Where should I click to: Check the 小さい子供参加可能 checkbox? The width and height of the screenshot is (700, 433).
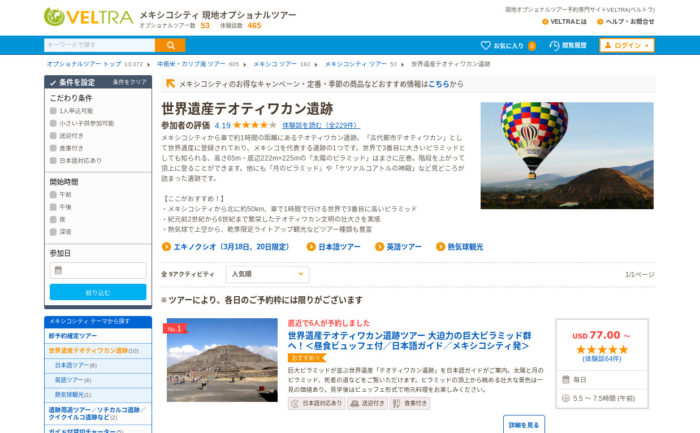tap(53, 123)
